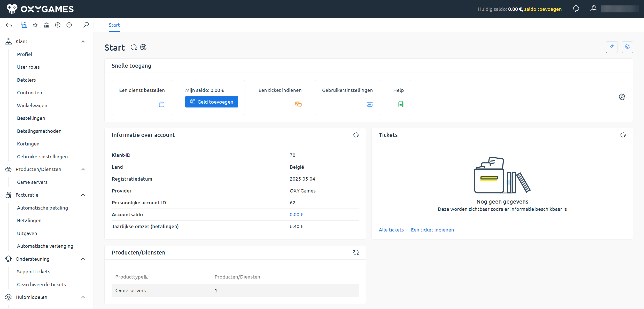Click the Geld toevoegen button

(211, 102)
